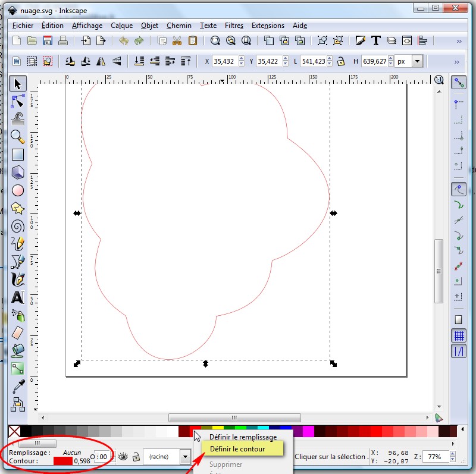Open the Text and Font dialog icon
Screen dimensions: 476x474
pyautogui.click(x=376, y=40)
